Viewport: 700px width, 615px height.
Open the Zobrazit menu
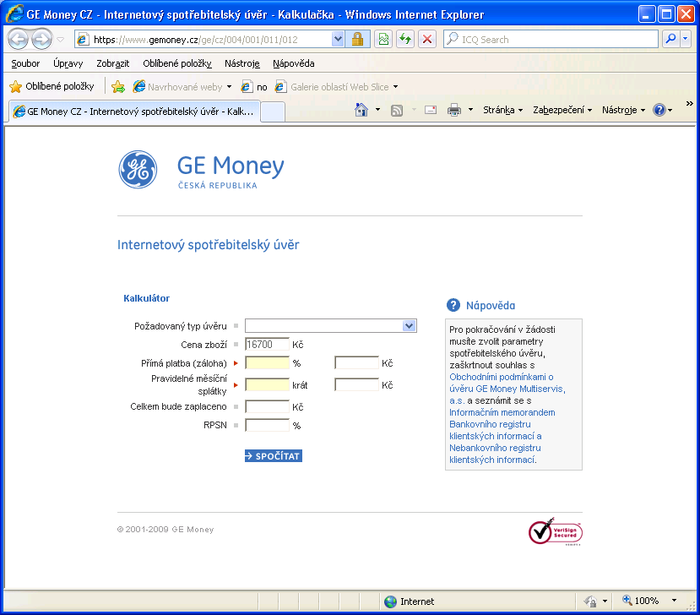coord(113,63)
